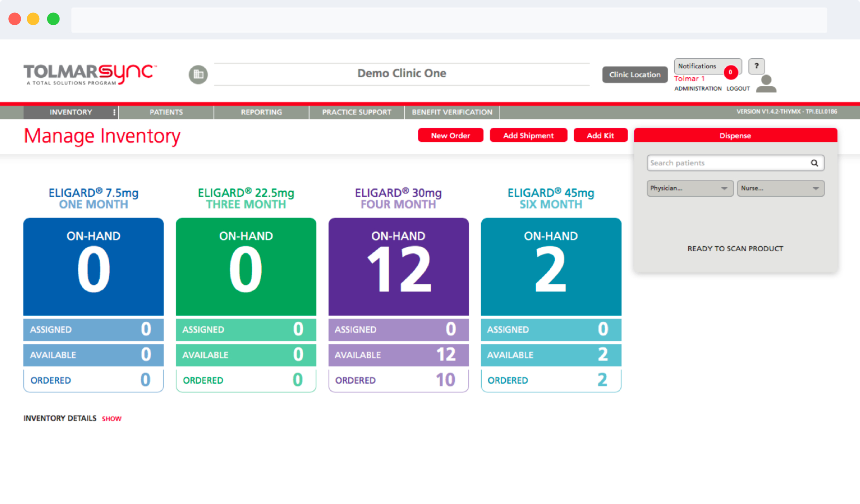
Task: Click the search magnifier icon in patient search
Action: (814, 163)
